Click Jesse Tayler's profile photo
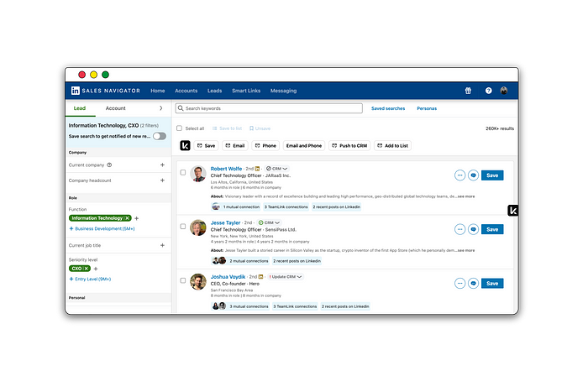Viewport: 588px width, 392px height. coord(198,227)
